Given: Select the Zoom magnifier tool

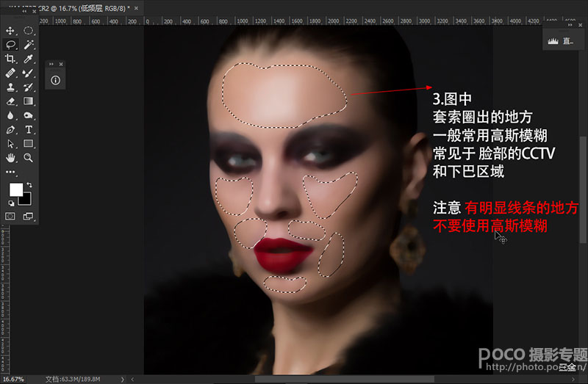Looking at the screenshot, I should point(29,158).
